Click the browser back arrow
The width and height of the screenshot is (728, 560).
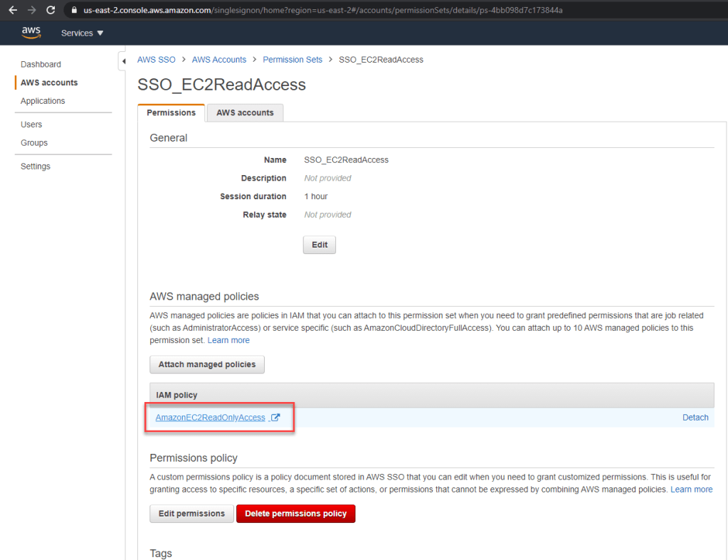pyautogui.click(x=12, y=10)
